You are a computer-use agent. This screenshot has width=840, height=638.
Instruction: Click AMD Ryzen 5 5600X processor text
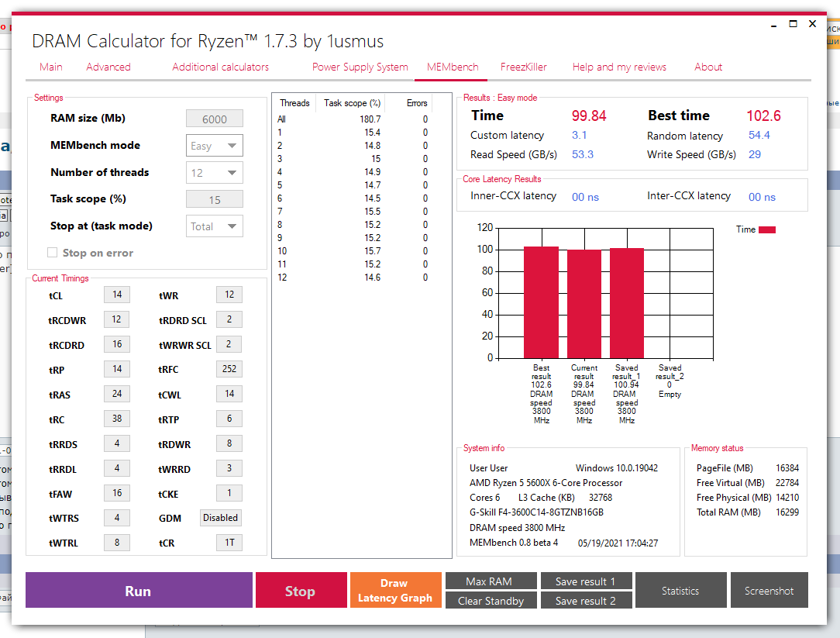pyautogui.click(x=546, y=482)
